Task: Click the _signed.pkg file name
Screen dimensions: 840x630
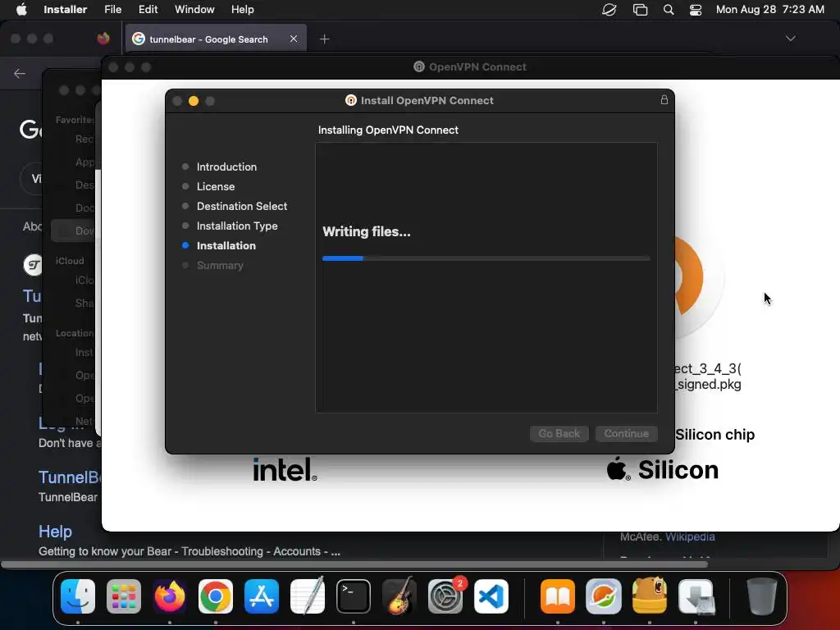Action: coord(708,384)
